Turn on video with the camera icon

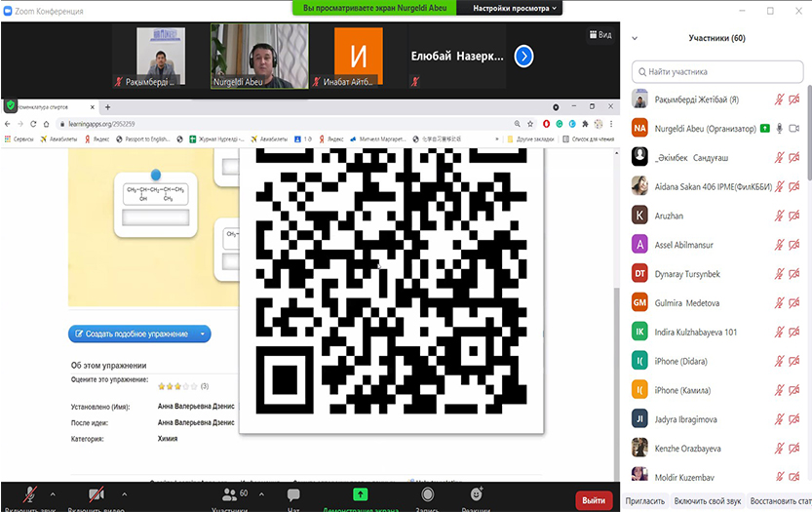tap(96, 494)
